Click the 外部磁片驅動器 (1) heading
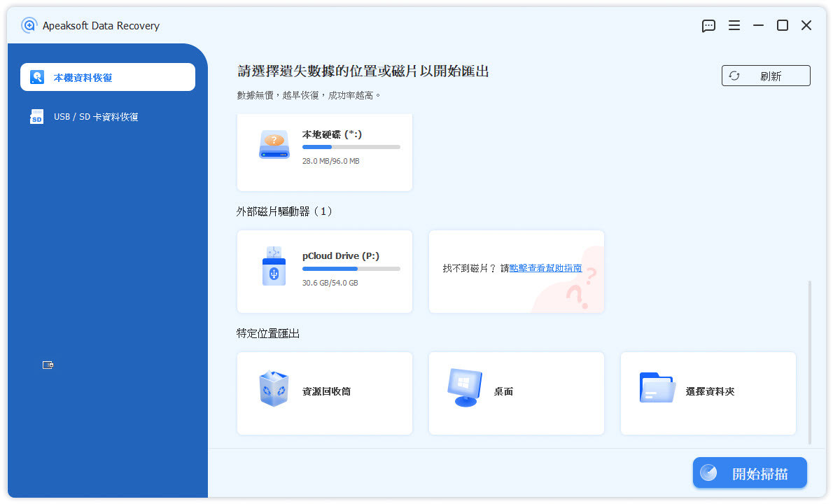Viewport: 833px width, 504px height. pyautogui.click(x=284, y=211)
